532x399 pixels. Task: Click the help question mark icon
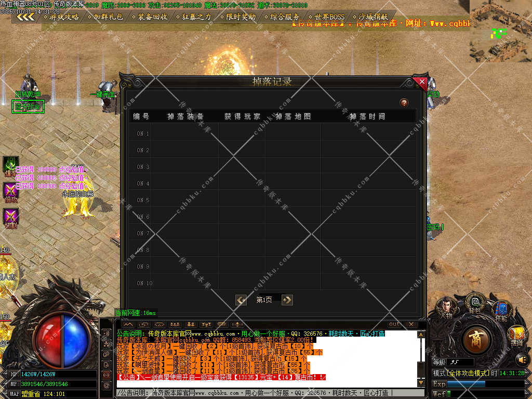404,103
